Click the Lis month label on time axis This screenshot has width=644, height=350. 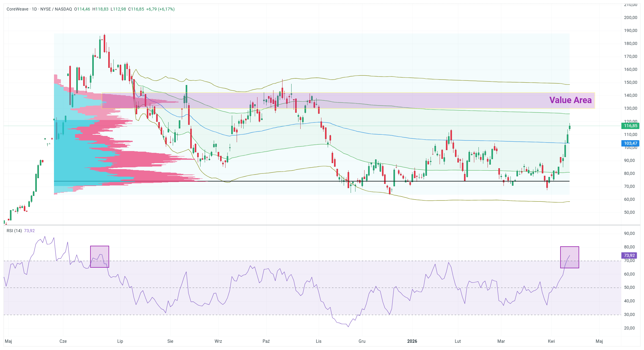(318, 341)
